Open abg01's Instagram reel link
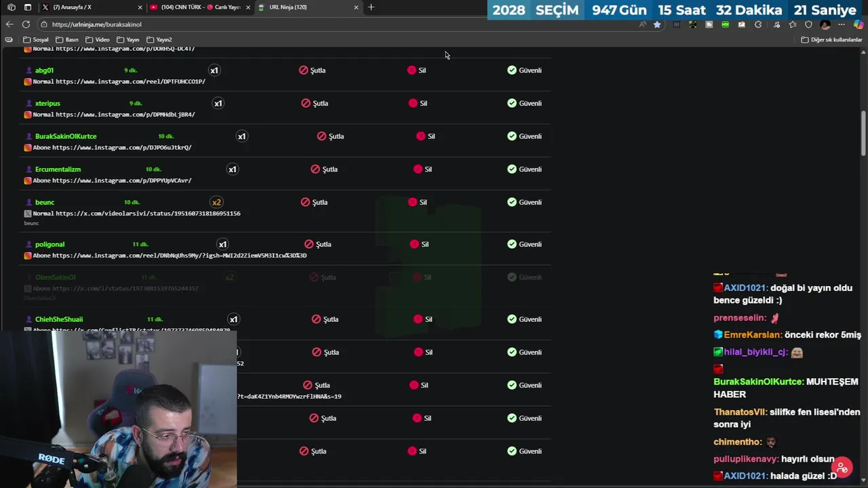This screenshot has width=868, height=488. [x=130, y=81]
